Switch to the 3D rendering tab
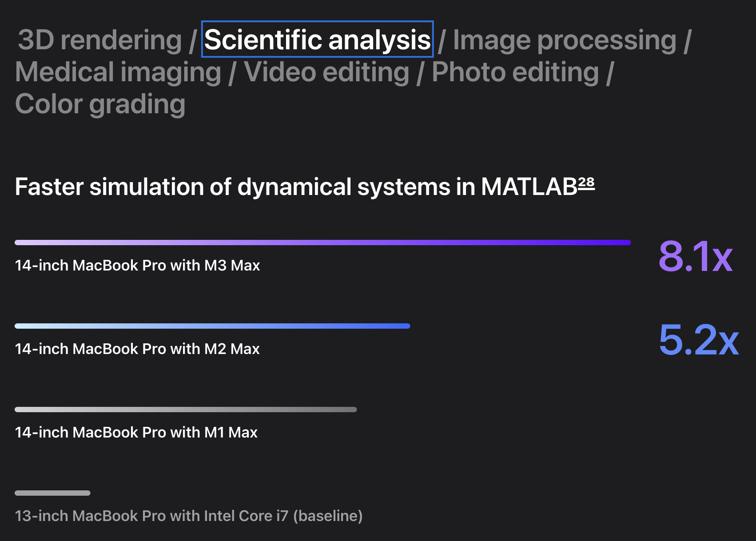Image resolution: width=756 pixels, height=541 pixels. click(x=99, y=40)
